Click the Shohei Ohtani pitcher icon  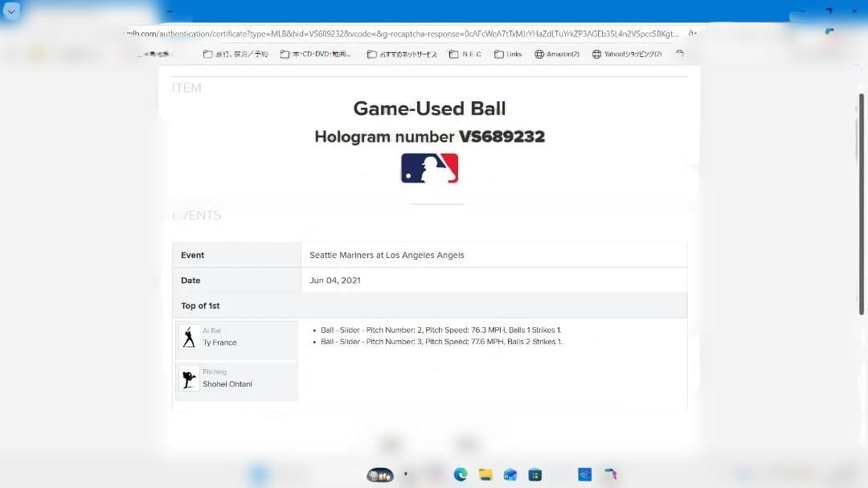189,379
